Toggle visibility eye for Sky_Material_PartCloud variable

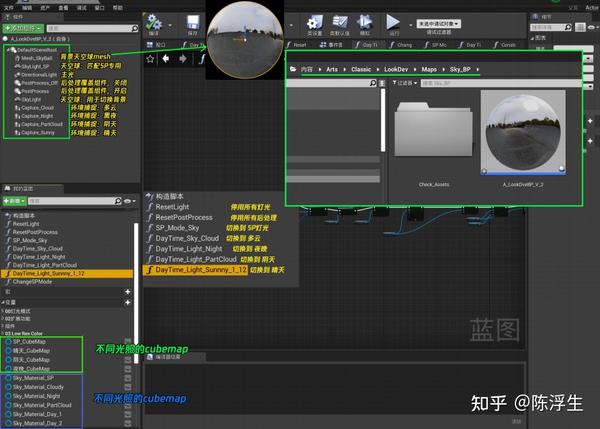128,405
